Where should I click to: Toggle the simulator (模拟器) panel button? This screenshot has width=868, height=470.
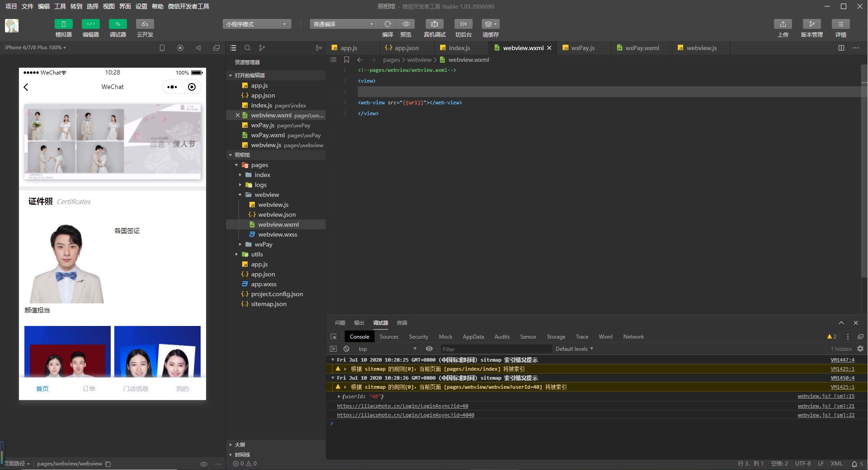point(64,24)
